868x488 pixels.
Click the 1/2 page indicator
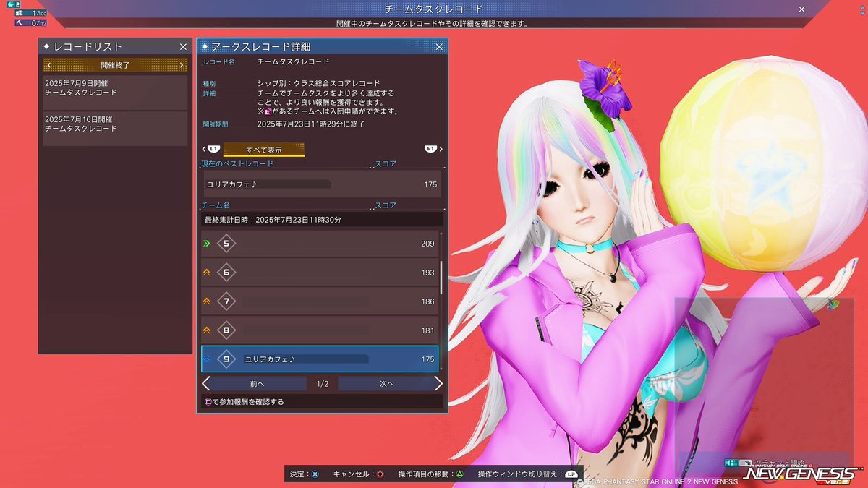pyautogui.click(x=323, y=384)
